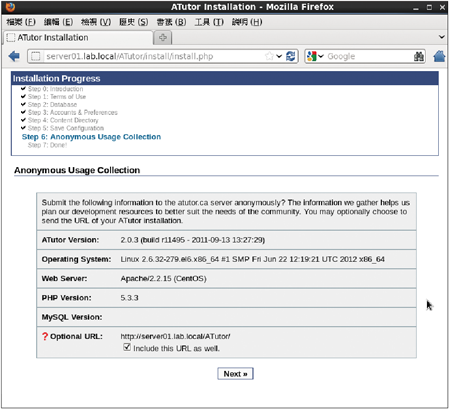Image resolution: width=450 pixels, height=410 pixels.
Task: Click the Apache/2.2.15 (CentOS) value
Action: click(x=163, y=279)
